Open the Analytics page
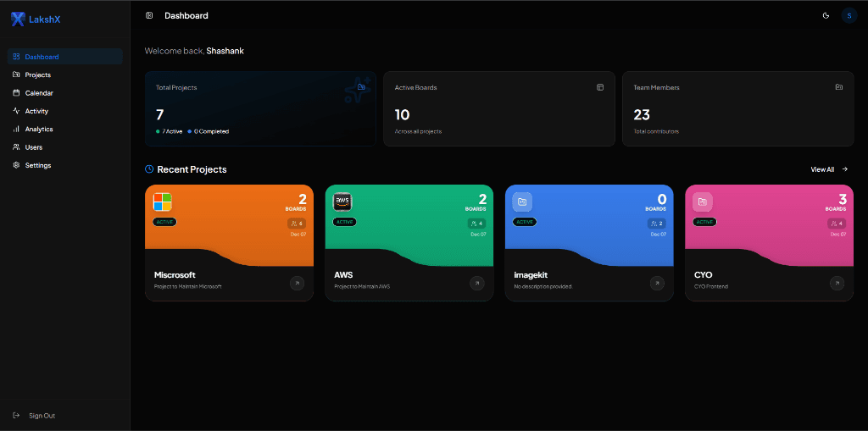Viewport: 868px width, 431px height. coord(38,129)
